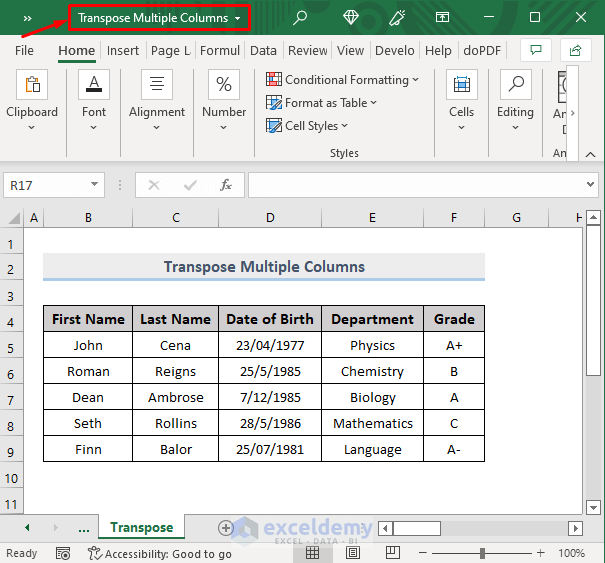Show more ribbon commands right arrow
Viewport: 605px width, 563px height.
(573, 113)
